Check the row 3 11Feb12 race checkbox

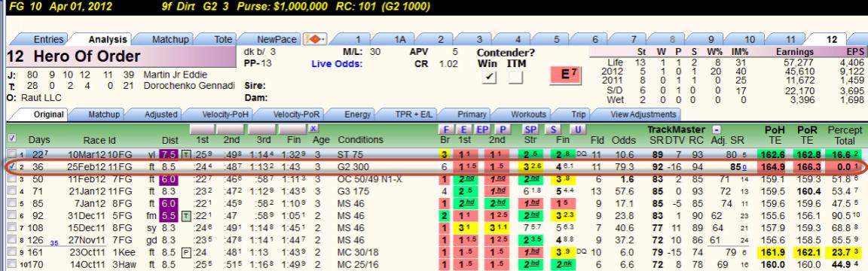(x=11, y=178)
